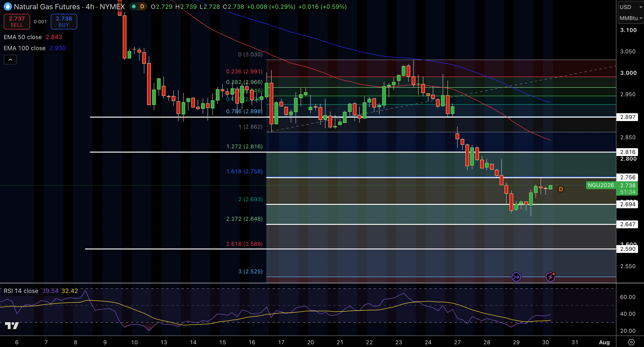This screenshot has width=644, height=347.
Task: Select the RSI 14 close indicator label
Action: point(21,291)
